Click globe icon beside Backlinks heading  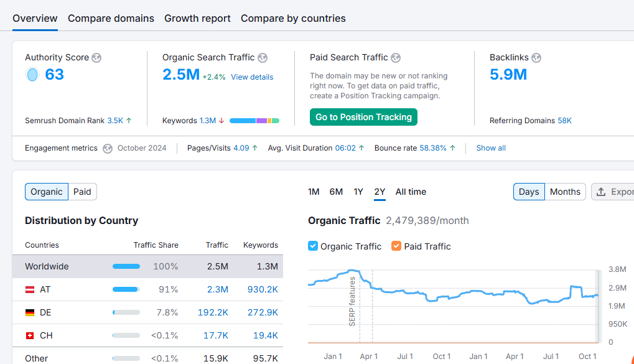point(536,58)
